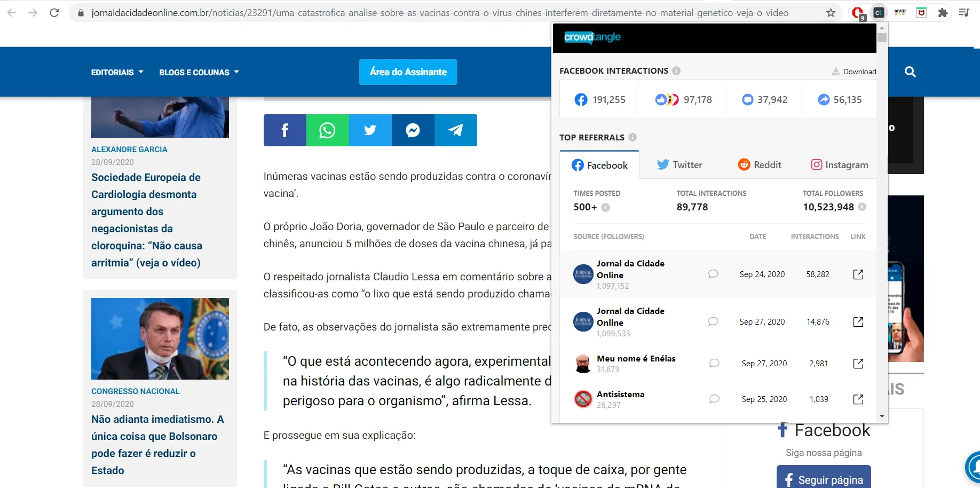The image size is (980, 488).
Task: Click comment bubble in Meu nome é Enéias row
Action: coord(714,363)
